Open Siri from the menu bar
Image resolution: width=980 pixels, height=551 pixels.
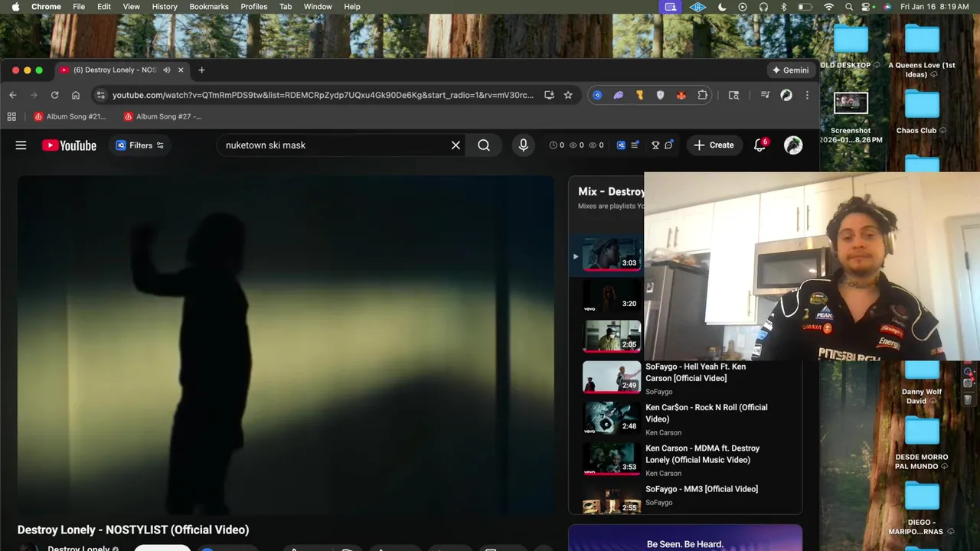pos(887,7)
